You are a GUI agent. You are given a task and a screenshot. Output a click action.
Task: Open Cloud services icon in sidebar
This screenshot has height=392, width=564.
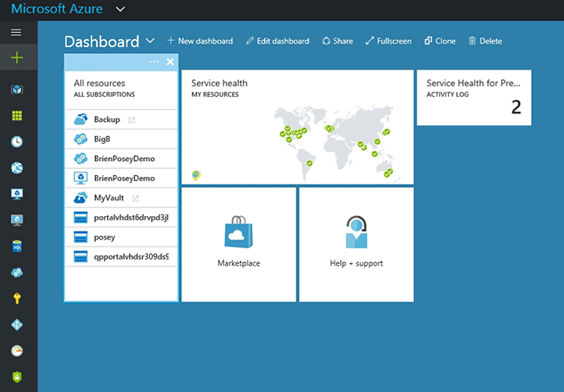17,273
